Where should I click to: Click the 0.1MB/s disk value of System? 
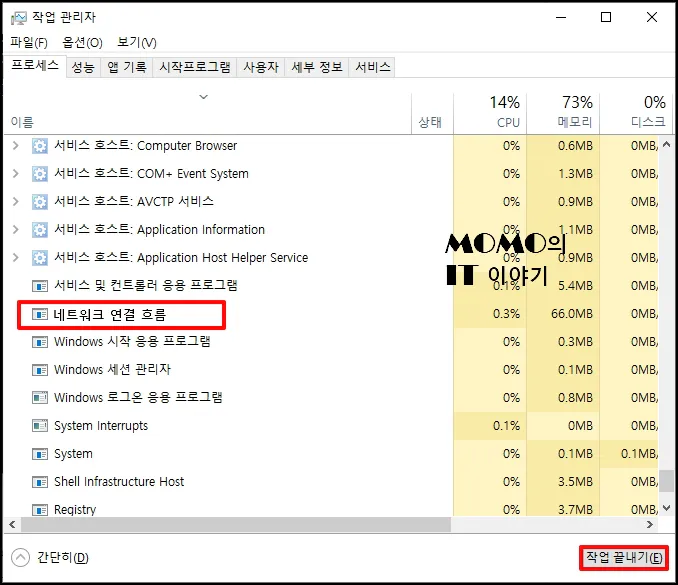pyautogui.click(x=639, y=454)
